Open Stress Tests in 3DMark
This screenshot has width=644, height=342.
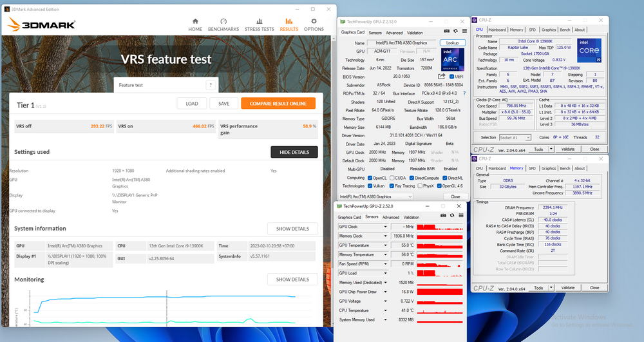point(259,24)
